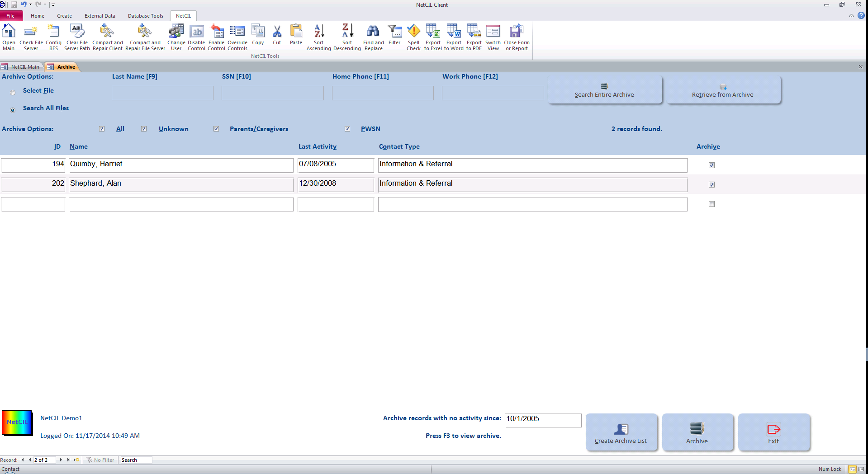Click the archive date input field
868x474 pixels.
[x=542, y=420]
